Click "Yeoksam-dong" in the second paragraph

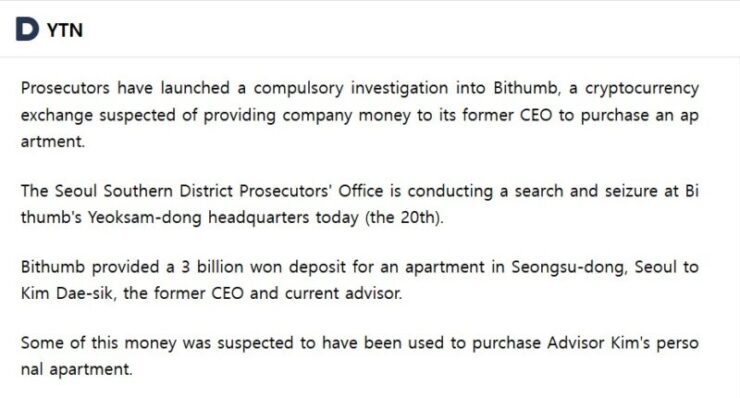(x=144, y=218)
